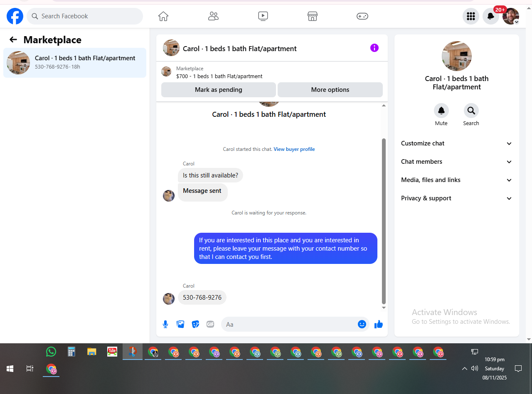Click the Marketplace heading text

point(52,40)
